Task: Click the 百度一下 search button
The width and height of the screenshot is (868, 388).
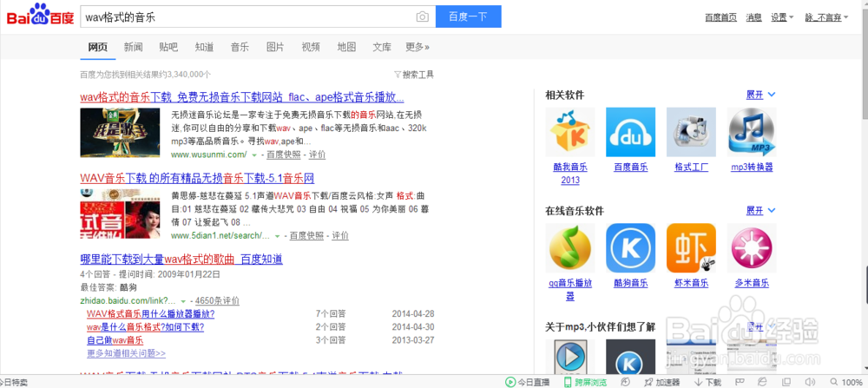Action: click(469, 16)
